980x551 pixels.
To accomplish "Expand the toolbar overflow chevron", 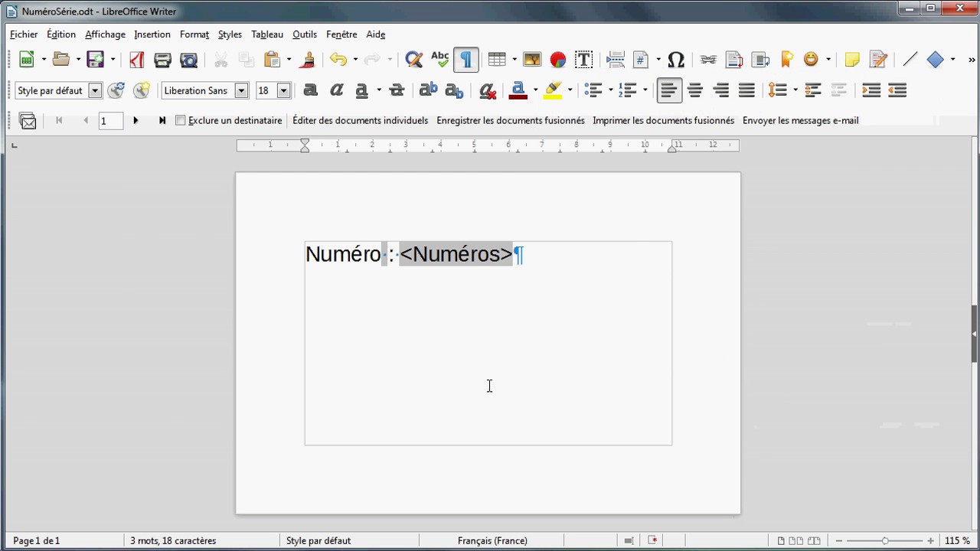I will (972, 60).
